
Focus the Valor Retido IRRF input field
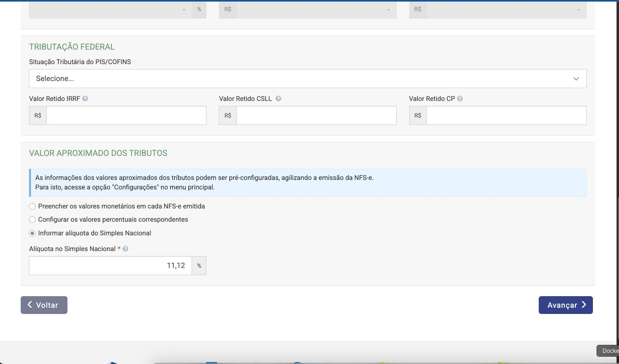click(x=126, y=115)
